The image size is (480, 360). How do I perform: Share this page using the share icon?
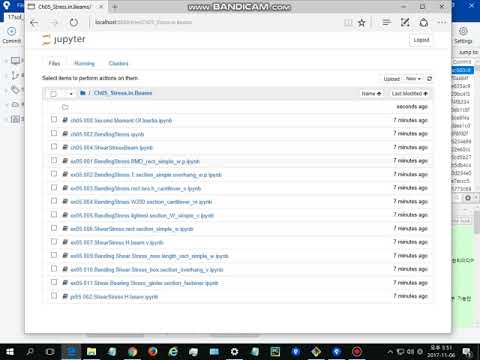(423, 22)
